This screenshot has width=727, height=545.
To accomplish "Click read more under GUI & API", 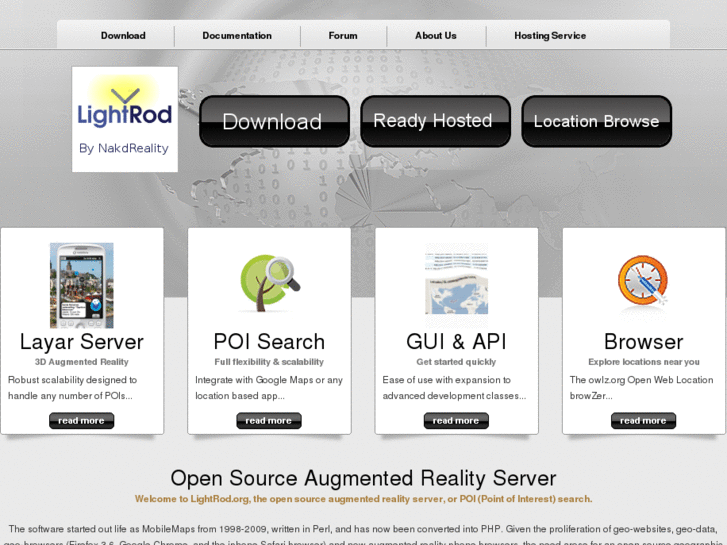I will tap(456, 421).
